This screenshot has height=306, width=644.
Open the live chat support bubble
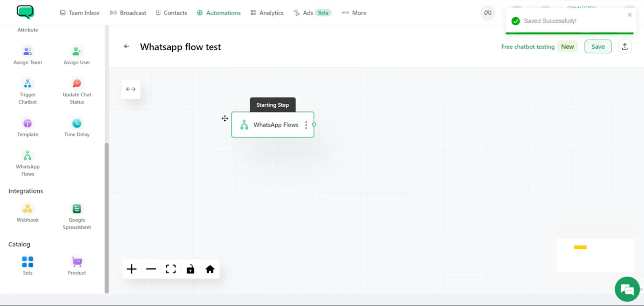point(627,289)
